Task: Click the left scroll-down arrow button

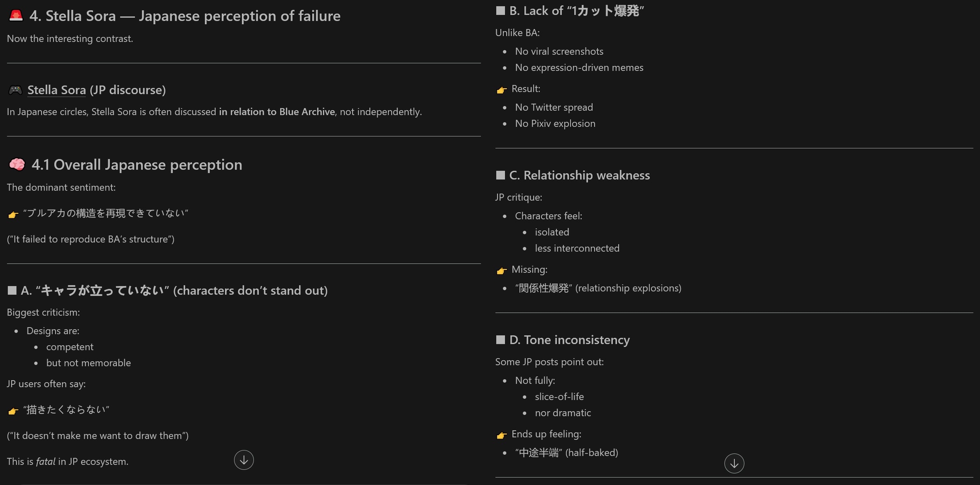Action: [244, 460]
